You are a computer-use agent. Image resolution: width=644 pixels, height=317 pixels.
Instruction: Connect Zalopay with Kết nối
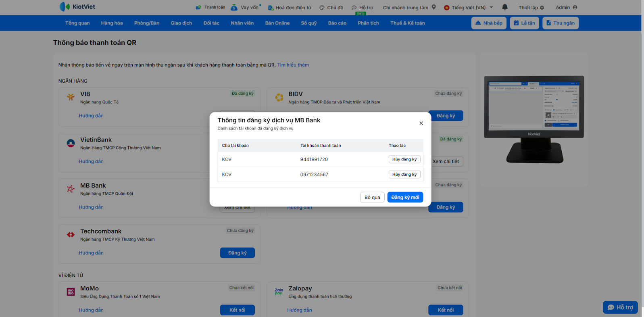click(446, 310)
